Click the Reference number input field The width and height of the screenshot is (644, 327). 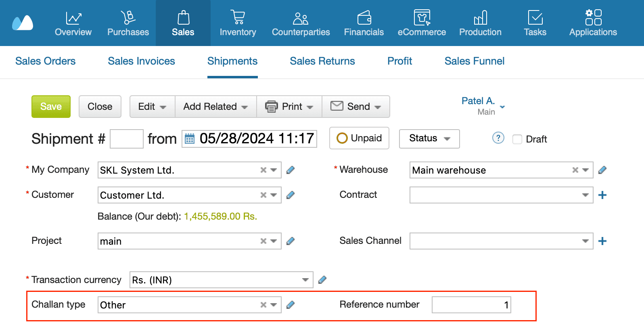(471, 305)
